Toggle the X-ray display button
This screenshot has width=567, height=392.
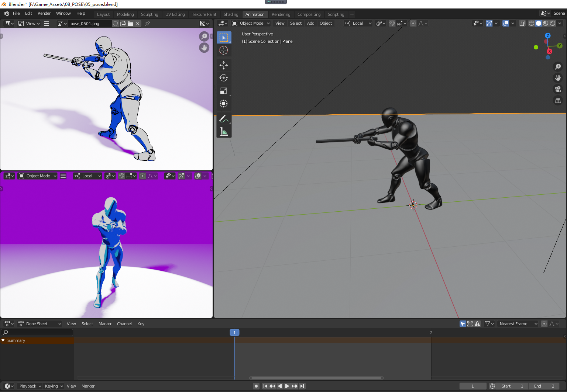(x=522, y=23)
